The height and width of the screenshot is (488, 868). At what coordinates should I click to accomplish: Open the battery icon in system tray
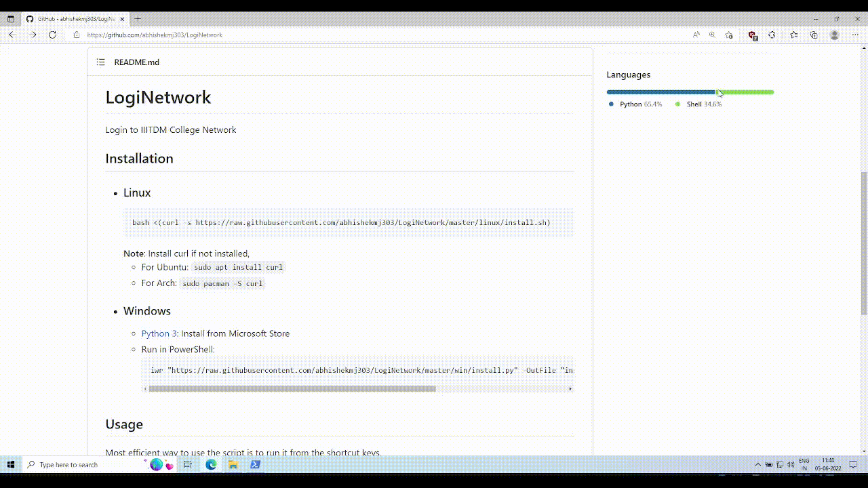pos(769,465)
